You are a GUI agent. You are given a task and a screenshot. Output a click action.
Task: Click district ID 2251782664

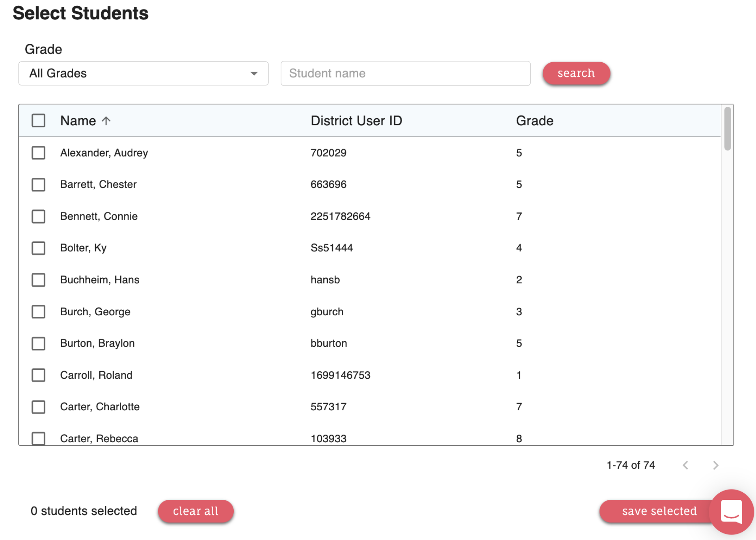coord(341,216)
